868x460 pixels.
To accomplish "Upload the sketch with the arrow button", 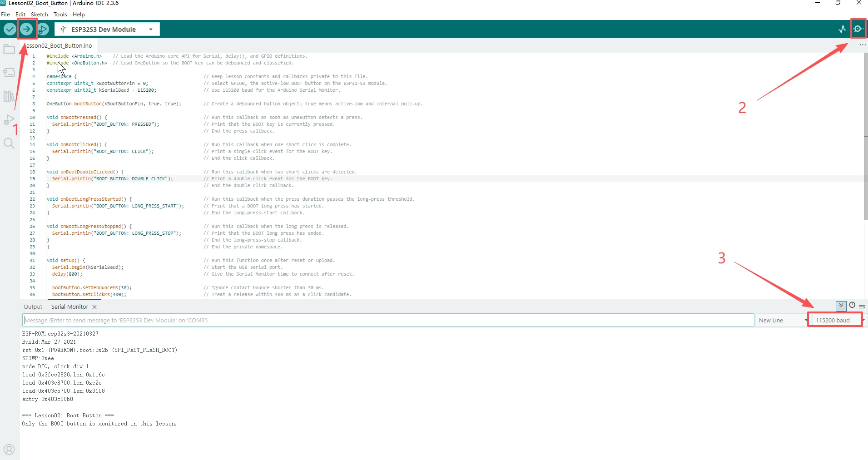I will pyautogui.click(x=26, y=30).
